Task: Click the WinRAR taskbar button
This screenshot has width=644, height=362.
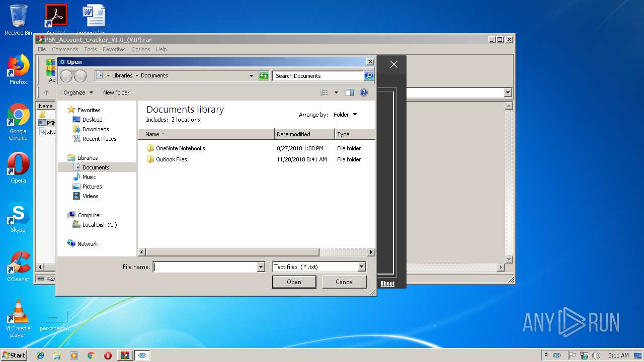Action: [125, 355]
